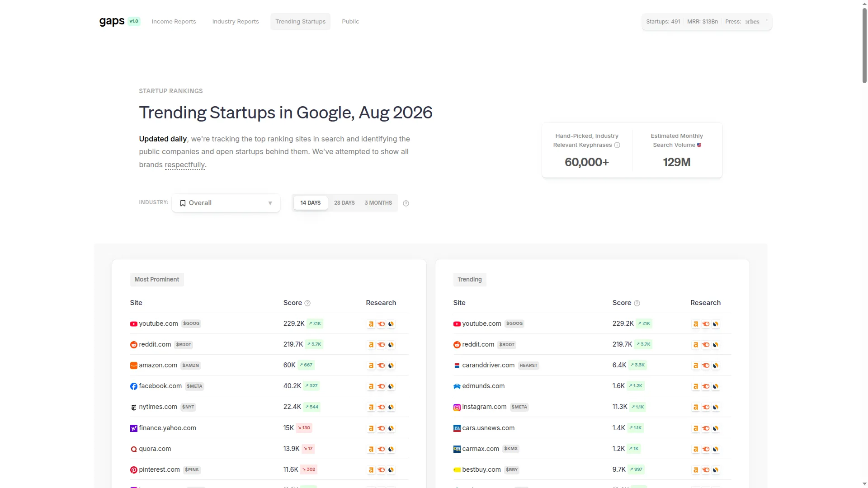This screenshot has width=868, height=488.
Task: Open Semrush research for edmunds.com row
Action: pos(706,386)
